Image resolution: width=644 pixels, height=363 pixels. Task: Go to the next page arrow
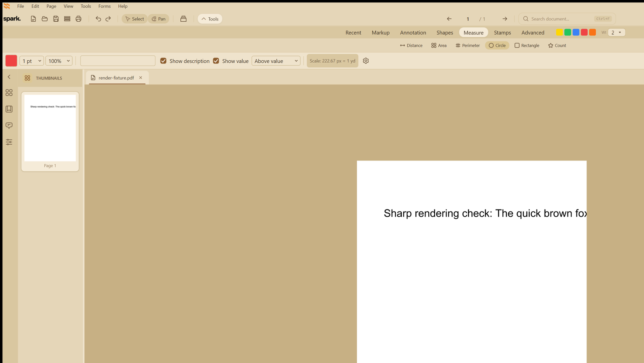click(x=505, y=19)
